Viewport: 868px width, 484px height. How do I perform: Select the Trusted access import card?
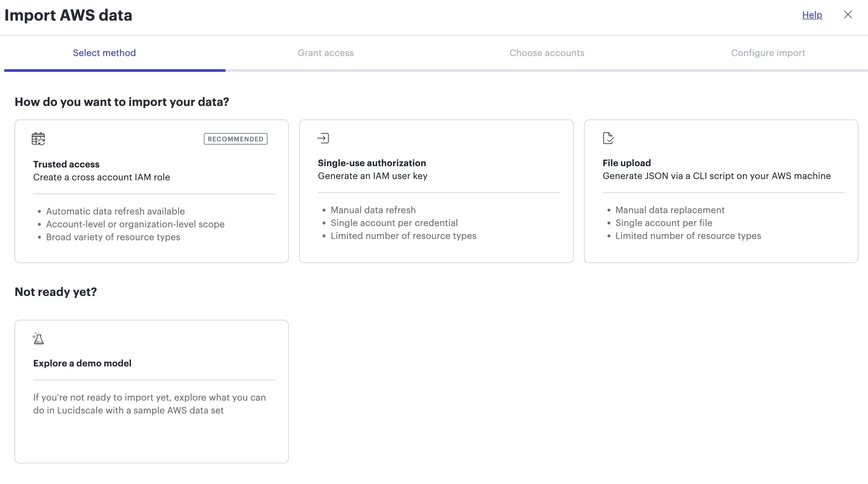coord(151,191)
